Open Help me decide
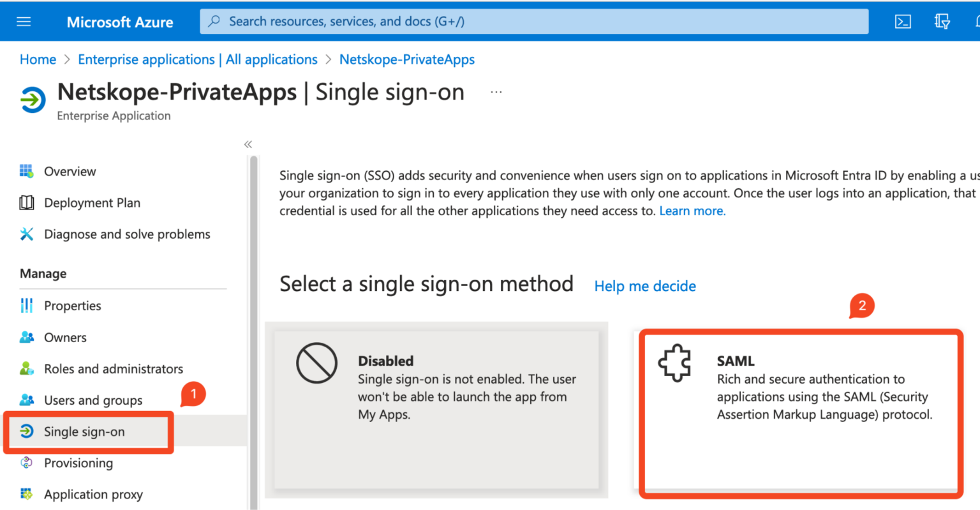This screenshot has height=510, width=980. [644, 286]
